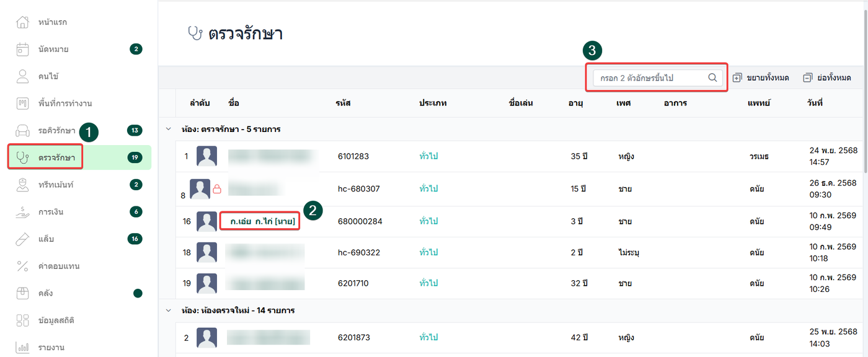Image resolution: width=868 pixels, height=357 pixels.
Task: Click the home icon in sidebar
Action: pyautogui.click(x=22, y=22)
